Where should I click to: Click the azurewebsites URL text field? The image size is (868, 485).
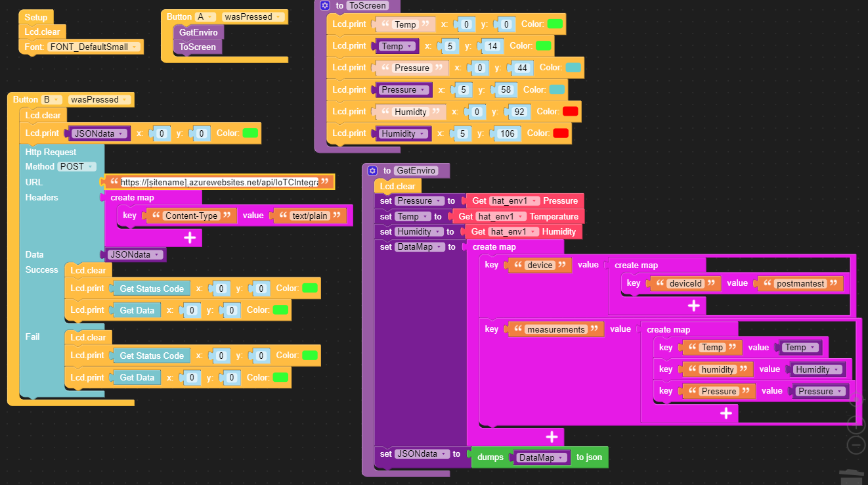[x=219, y=182]
